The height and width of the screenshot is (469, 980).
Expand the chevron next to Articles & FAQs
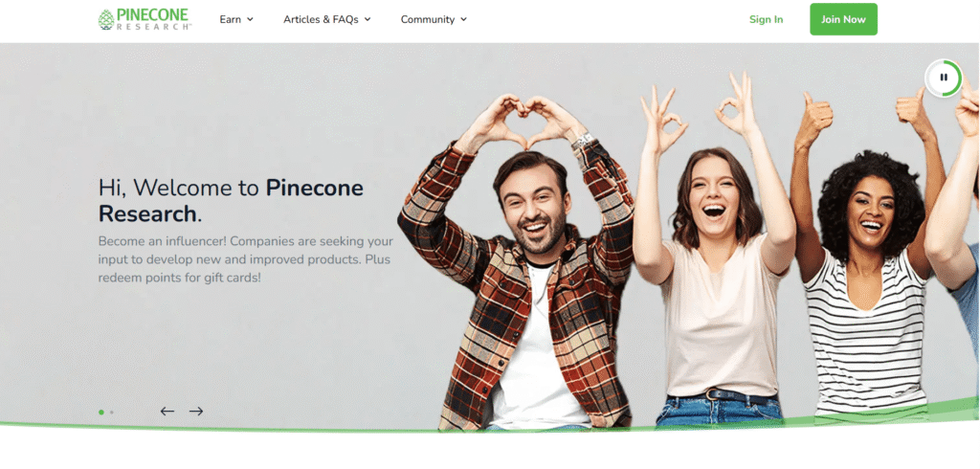pyautogui.click(x=367, y=19)
